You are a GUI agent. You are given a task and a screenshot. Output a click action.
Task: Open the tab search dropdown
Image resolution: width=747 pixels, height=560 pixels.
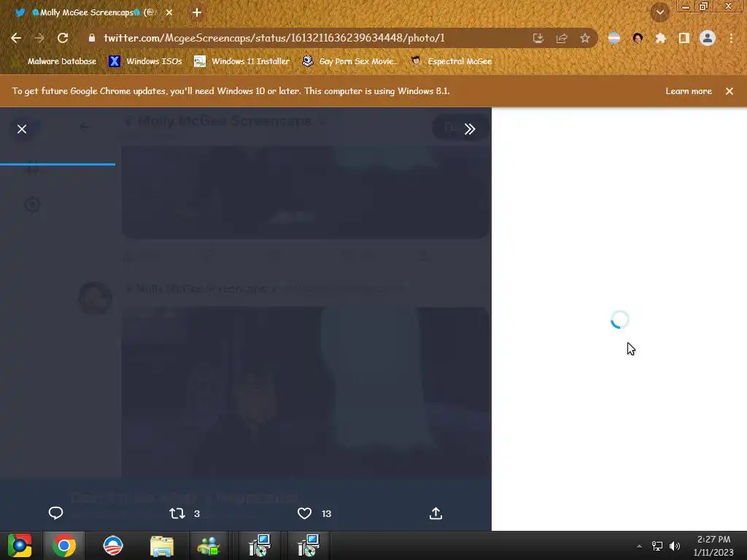coord(660,12)
